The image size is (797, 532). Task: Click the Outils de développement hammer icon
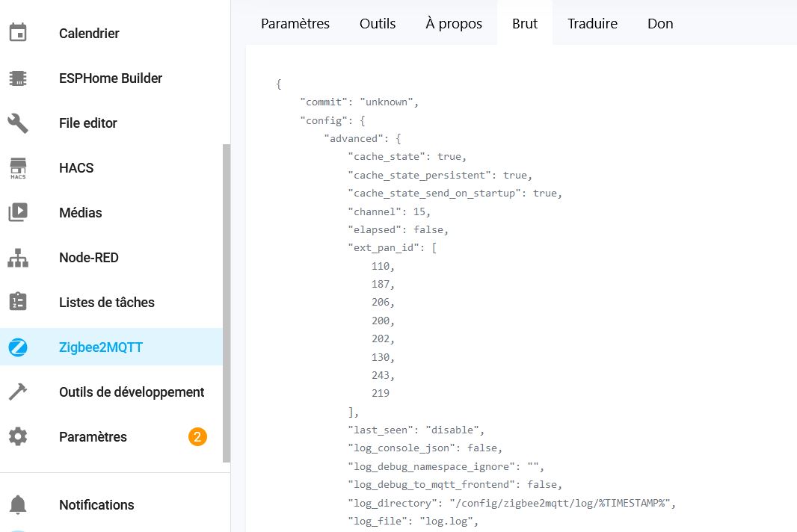18,392
